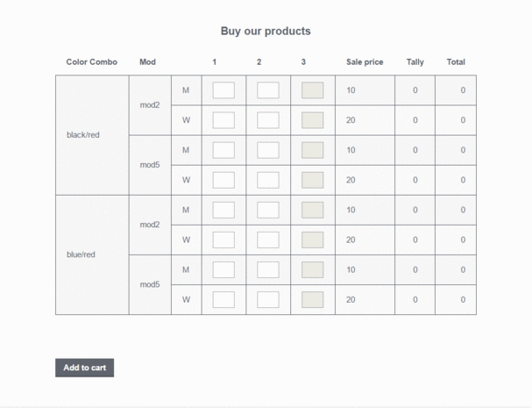Click sale price "10" for blue/red mod2 M
Image resolution: width=532 pixels, height=408 pixels.
click(351, 210)
